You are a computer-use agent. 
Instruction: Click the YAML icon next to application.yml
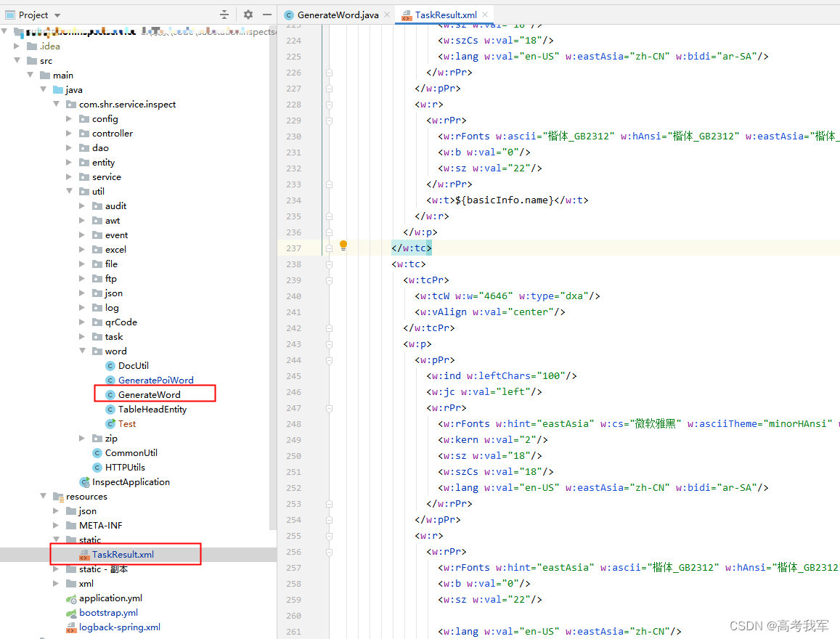pyautogui.click(x=73, y=598)
